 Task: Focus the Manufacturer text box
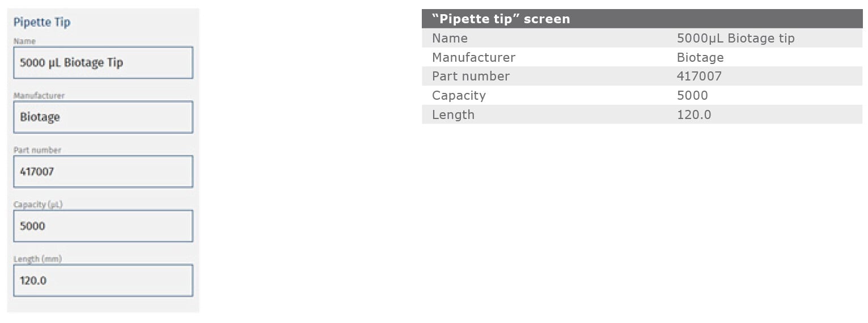tap(103, 117)
